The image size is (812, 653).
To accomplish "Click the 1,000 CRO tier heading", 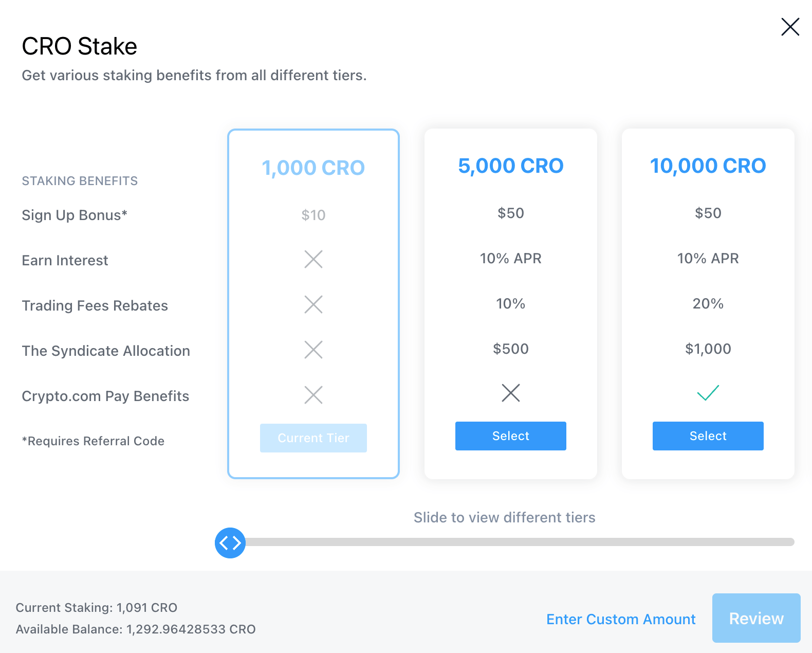I will tap(313, 168).
